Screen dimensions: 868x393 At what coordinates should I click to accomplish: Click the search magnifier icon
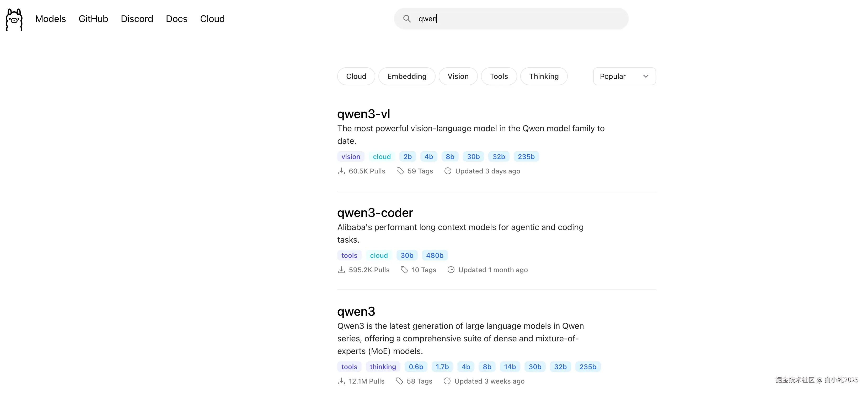pos(407,19)
